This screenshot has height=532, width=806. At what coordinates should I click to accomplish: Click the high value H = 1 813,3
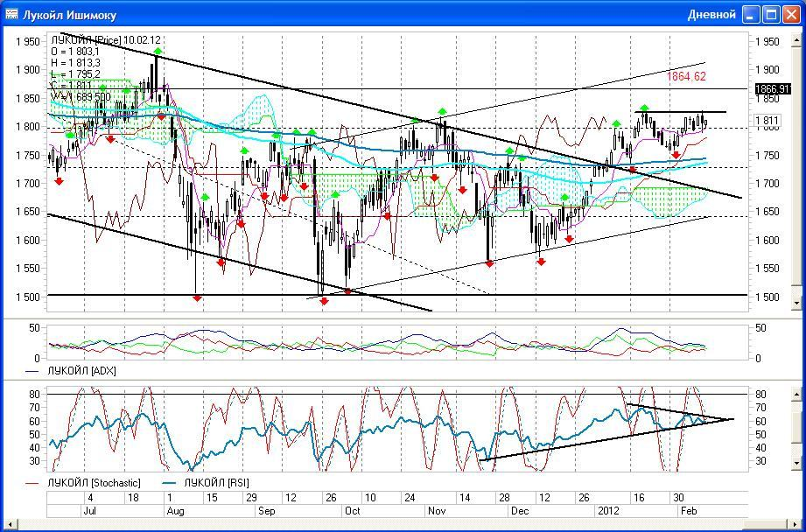tap(75, 63)
